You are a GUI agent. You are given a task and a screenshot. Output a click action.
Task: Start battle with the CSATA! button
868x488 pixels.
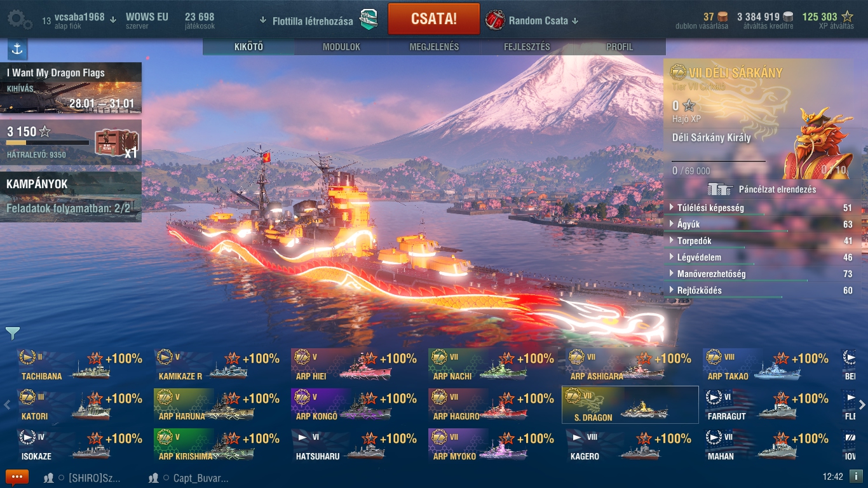[434, 19]
